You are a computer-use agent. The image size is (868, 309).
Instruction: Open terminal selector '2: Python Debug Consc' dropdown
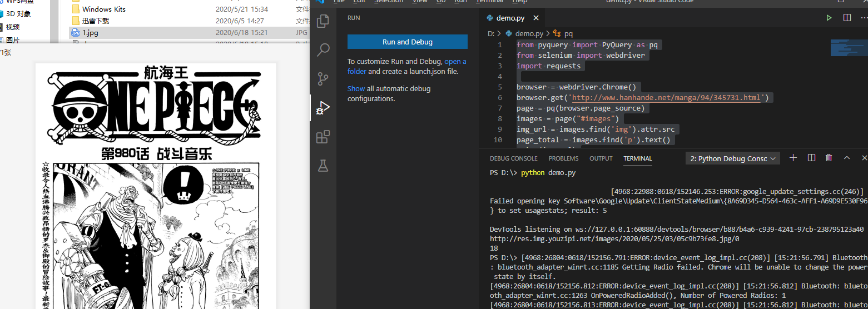click(x=733, y=158)
